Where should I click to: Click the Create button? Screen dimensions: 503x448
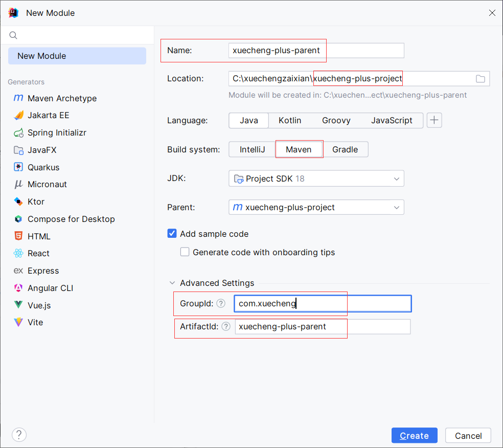pos(414,436)
